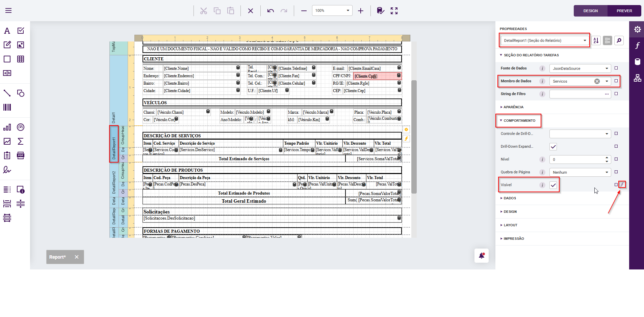
Task: Undo the last action
Action: pyautogui.click(x=271, y=11)
